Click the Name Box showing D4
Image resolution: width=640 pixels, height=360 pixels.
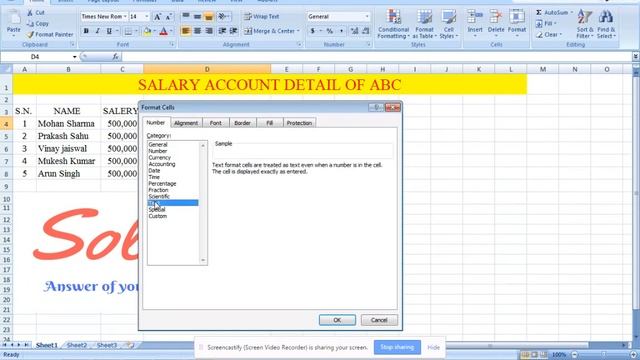click(36, 57)
